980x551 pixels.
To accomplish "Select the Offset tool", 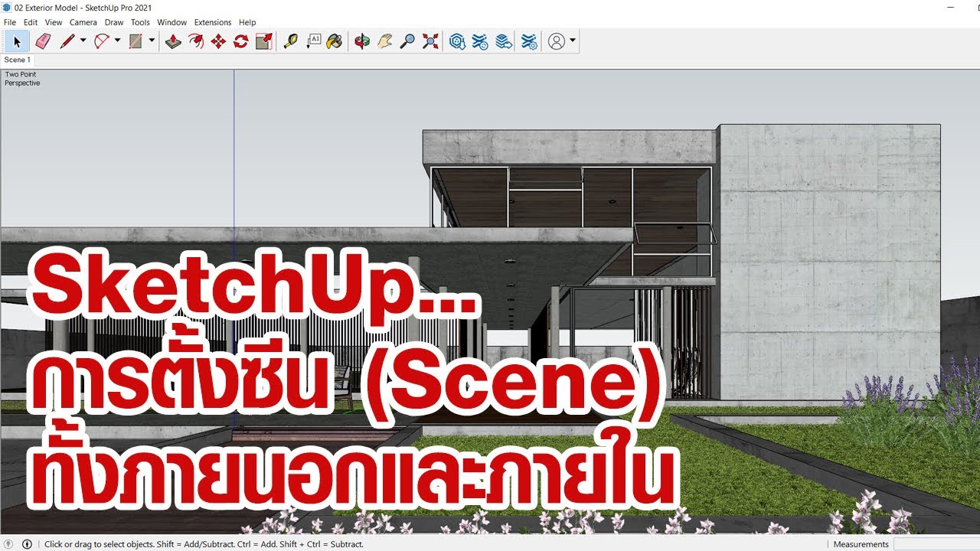I will [196, 41].
